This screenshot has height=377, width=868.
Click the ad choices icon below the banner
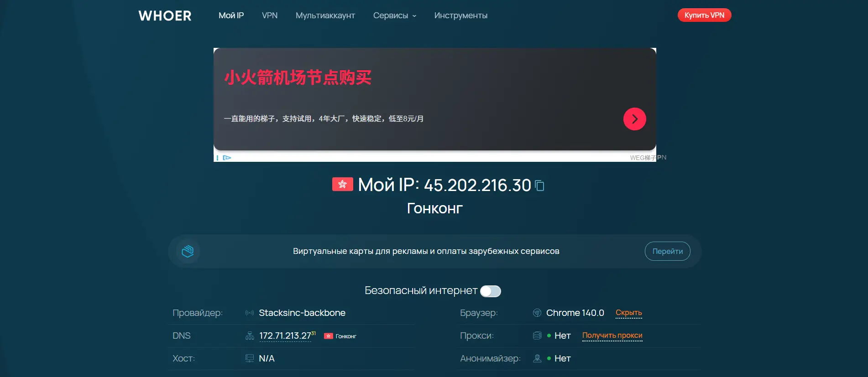click(227, 158)
